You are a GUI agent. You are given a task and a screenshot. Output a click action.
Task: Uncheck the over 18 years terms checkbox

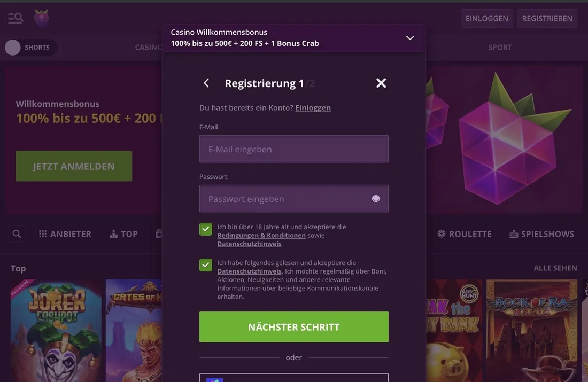[x=206, y=229]
